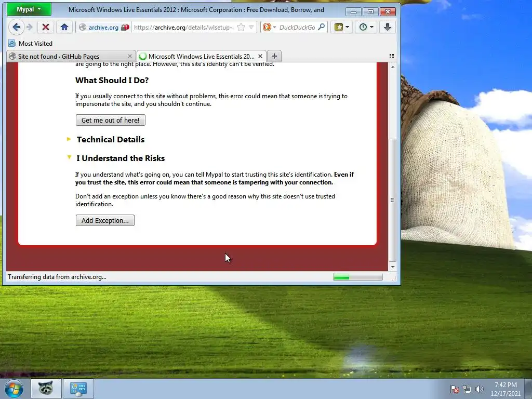The height and width of the screenshot is (399, 532).
Task: Click the Add Exception... button
Action: click(105, 220)
